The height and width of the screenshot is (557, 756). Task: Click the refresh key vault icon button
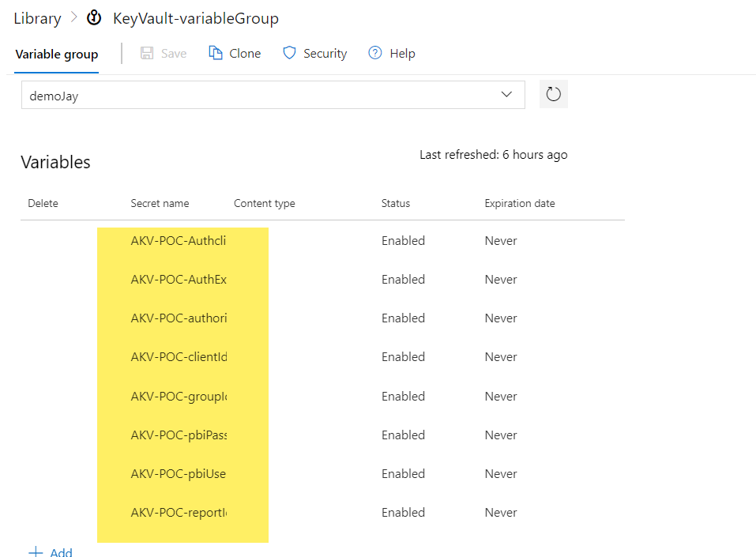pyautogui.click(x=554, y=94)
